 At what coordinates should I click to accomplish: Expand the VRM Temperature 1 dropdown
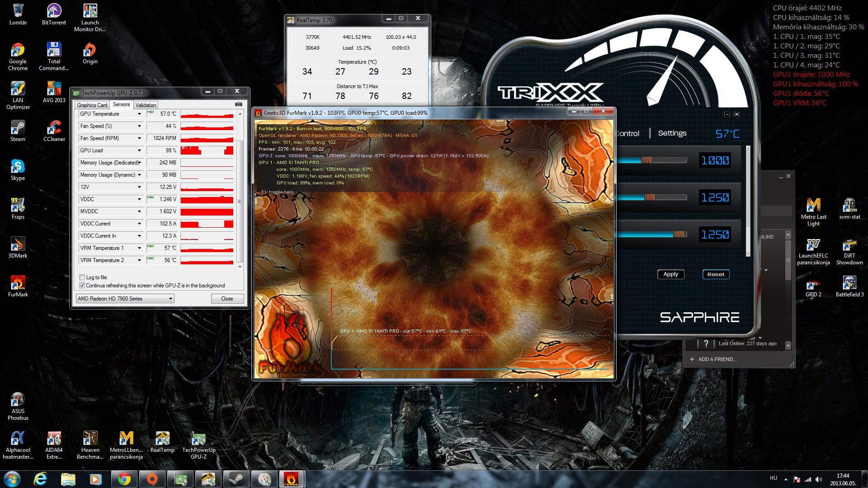139,248
